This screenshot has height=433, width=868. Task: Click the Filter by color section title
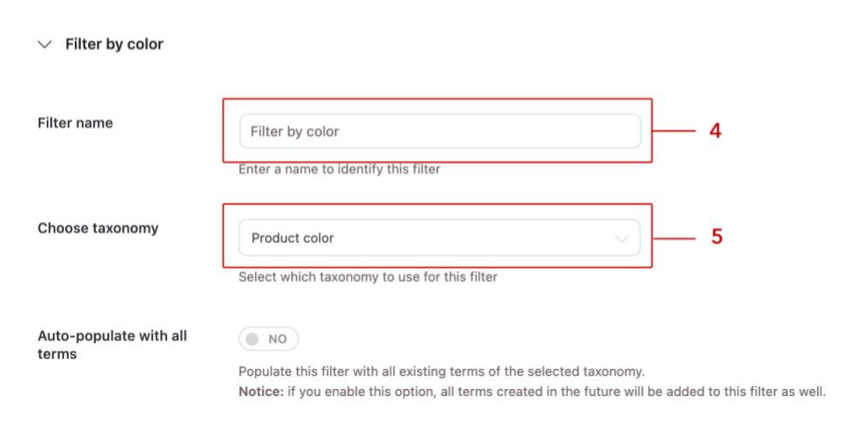114,44
